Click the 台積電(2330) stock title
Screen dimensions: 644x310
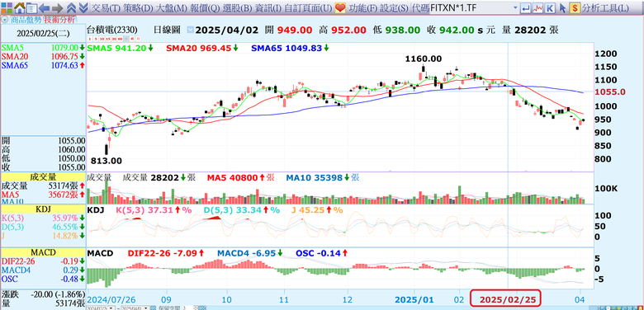[111, 30]
